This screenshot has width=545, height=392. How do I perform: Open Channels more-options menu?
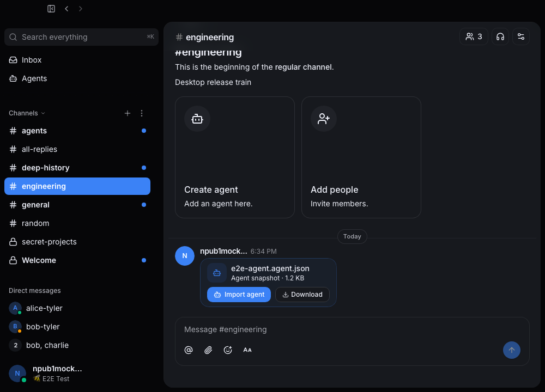(142, 113)
